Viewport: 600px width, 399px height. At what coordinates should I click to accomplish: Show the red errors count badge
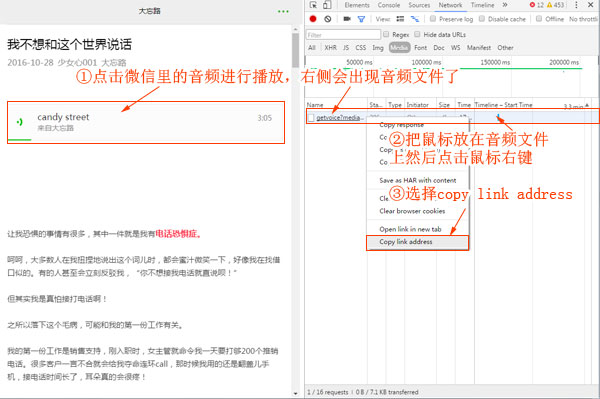(536, 5)
